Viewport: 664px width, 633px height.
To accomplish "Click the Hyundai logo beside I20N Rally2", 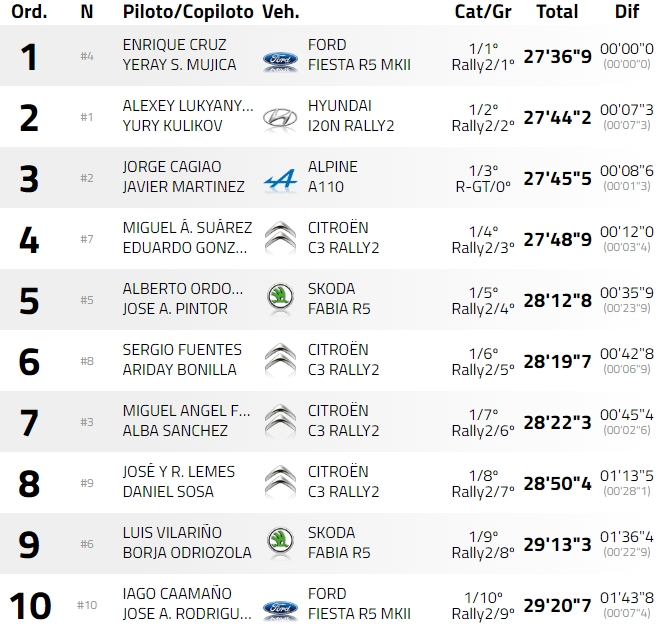I will pos(279,118).
